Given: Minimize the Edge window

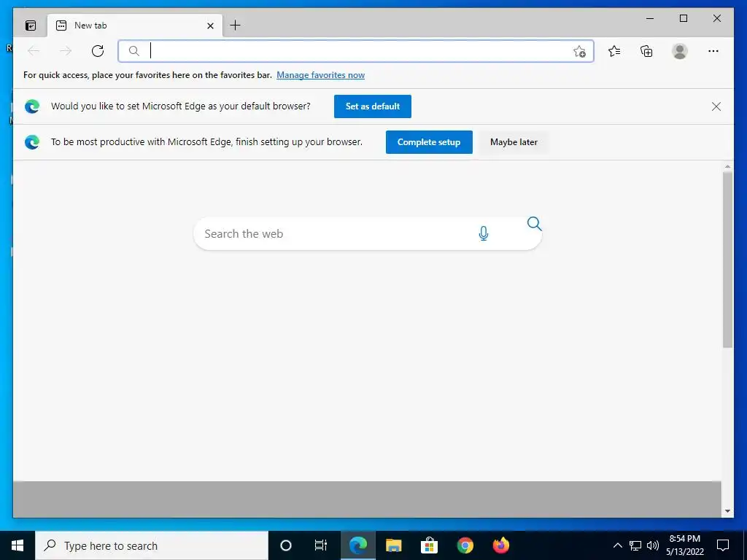Looking at the screenshot, I should [x=650, y=18].
